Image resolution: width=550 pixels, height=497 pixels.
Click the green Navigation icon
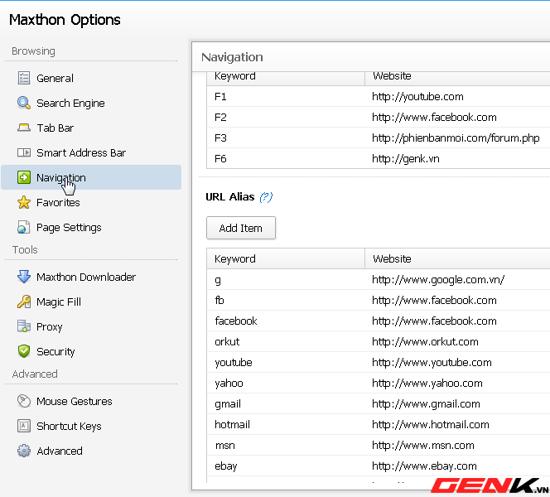(24, 177)
